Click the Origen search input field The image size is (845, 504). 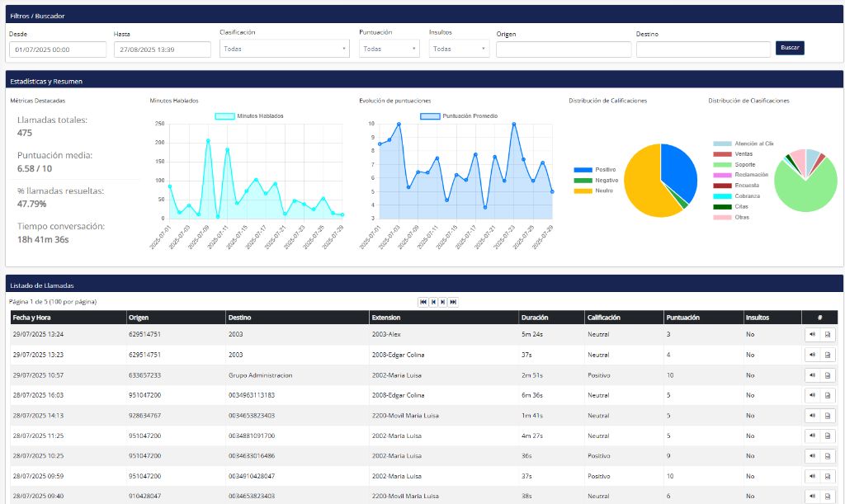pyautogui.click(x=564, y=49)
